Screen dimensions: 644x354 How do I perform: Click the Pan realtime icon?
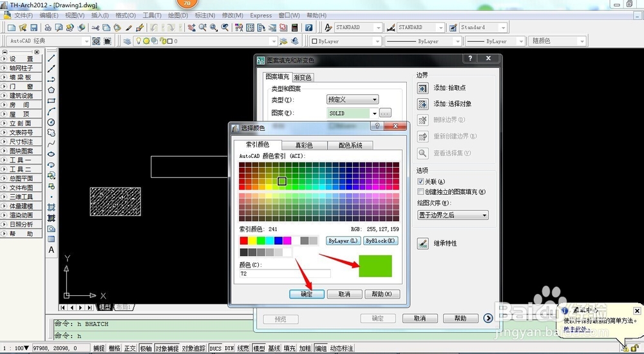(x=191, y=28)
